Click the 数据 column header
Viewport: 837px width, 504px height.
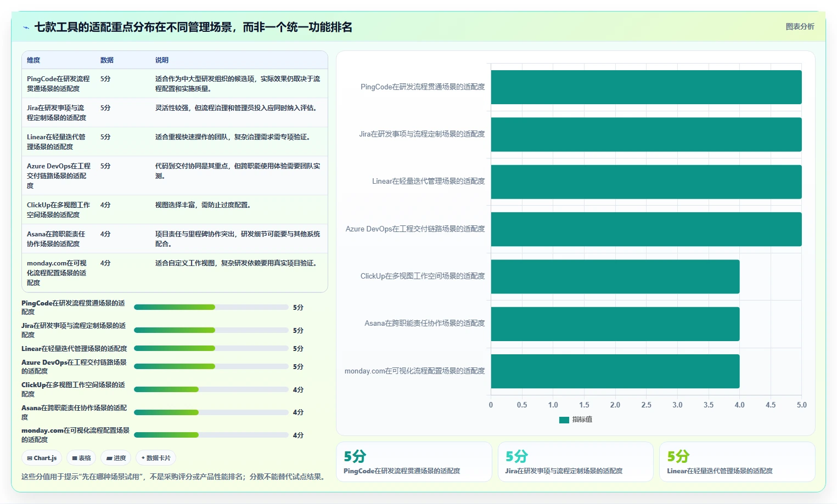coord(107,60)
